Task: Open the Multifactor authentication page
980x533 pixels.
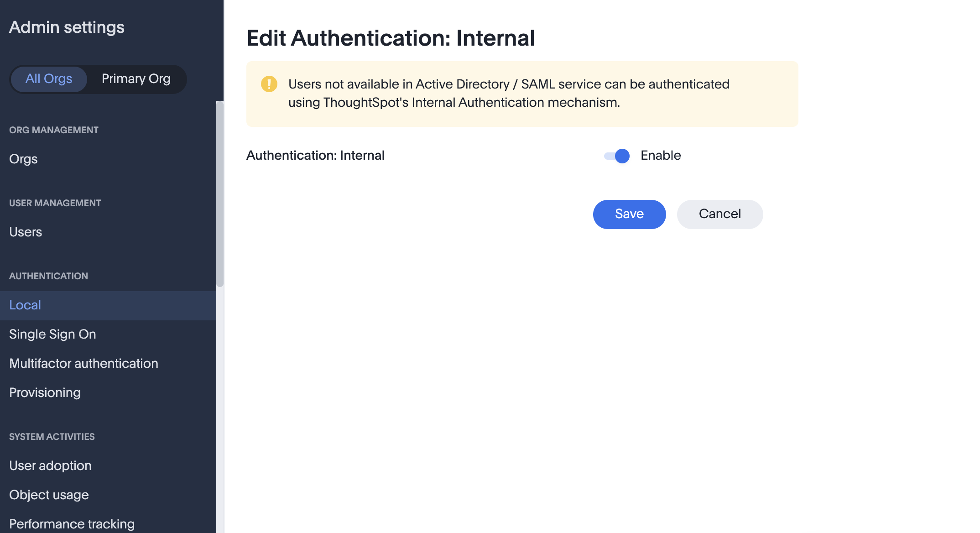Action: coord(83,363)
